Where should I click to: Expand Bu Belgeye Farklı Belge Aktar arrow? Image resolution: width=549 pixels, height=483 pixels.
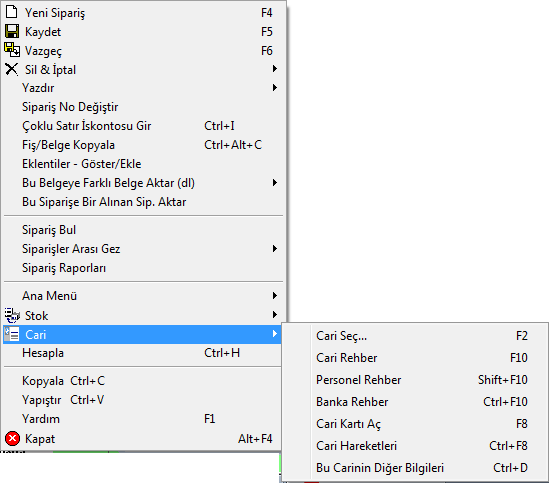click(275, 182)
